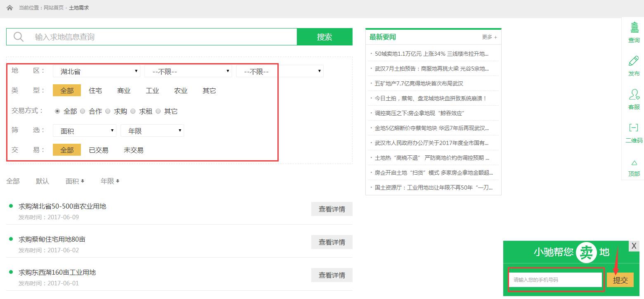Close the 小驰帮您卖地 popup
The image size is (644, 299).
[634, 246]
